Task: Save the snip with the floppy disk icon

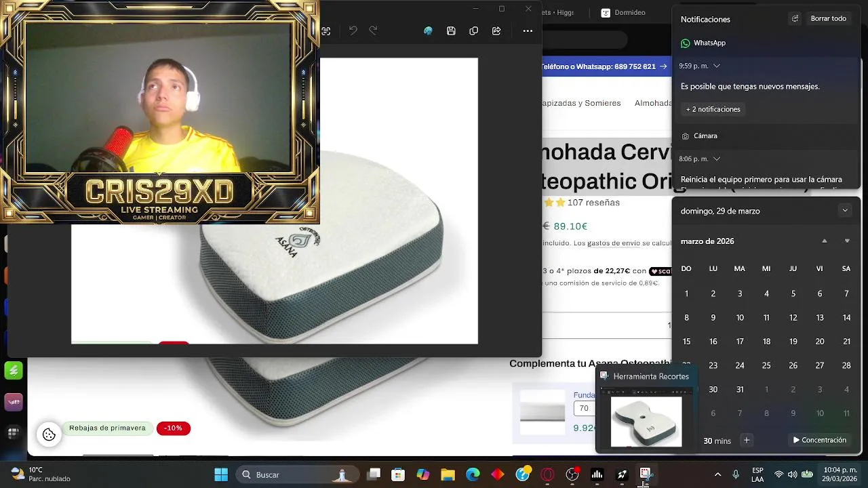Action: coord(451,31)
